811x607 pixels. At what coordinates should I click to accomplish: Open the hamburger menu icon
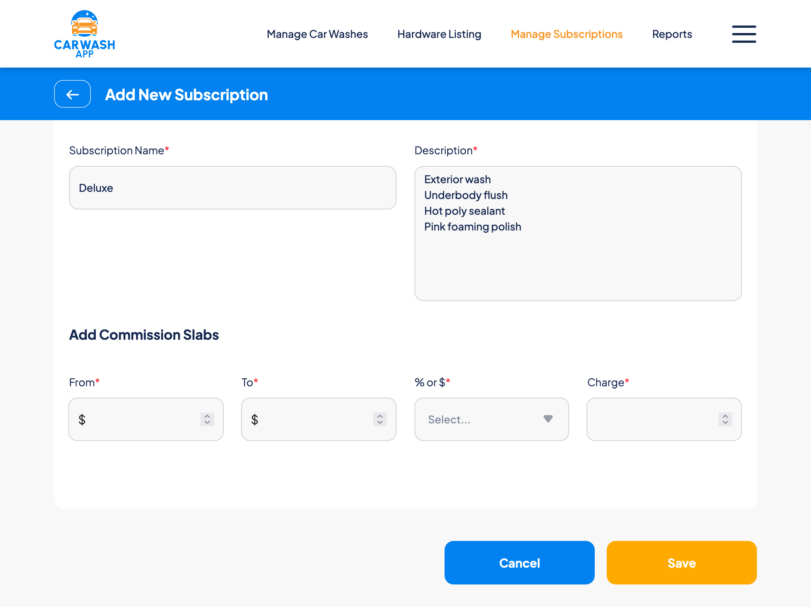[x=743, y=34]
